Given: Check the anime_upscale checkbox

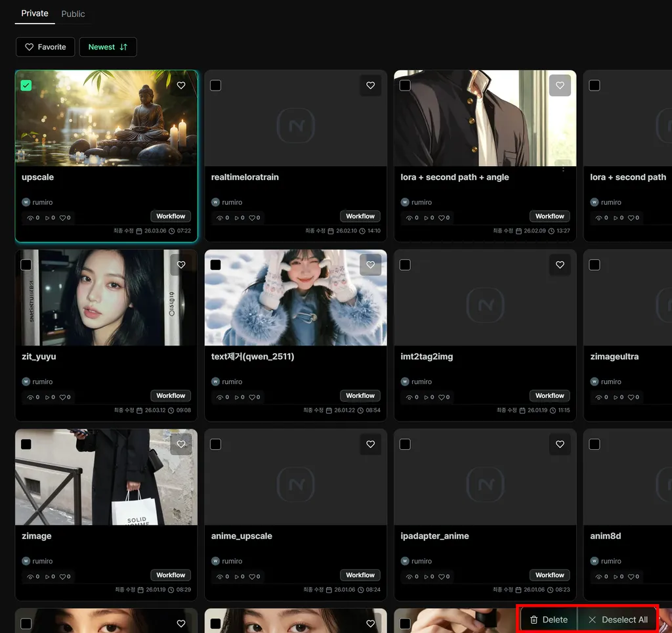Looking at the screenshot, I should click(x=215, y=444).
